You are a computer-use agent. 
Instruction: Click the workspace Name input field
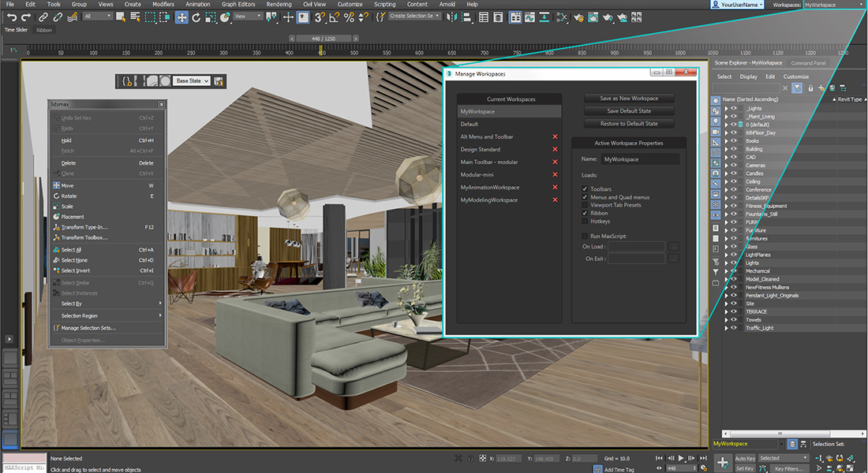pyautogui.click(x=640, y=159)
